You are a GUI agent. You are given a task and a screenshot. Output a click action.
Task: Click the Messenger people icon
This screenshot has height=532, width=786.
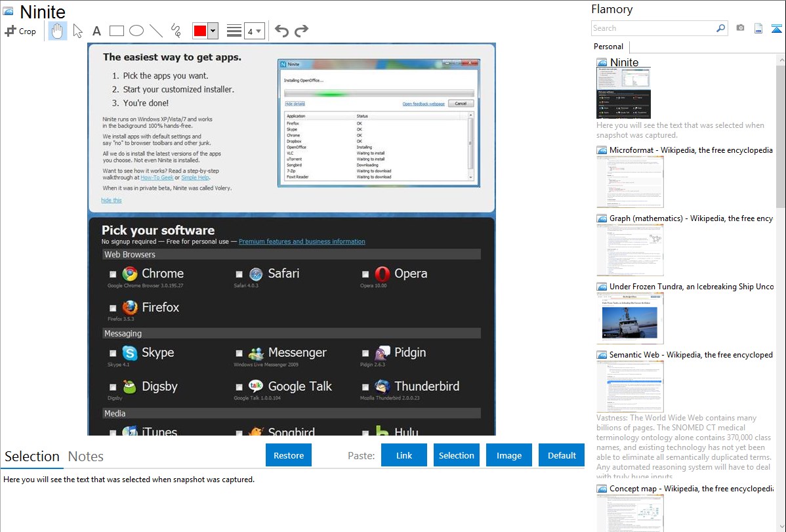pos(256,353)
